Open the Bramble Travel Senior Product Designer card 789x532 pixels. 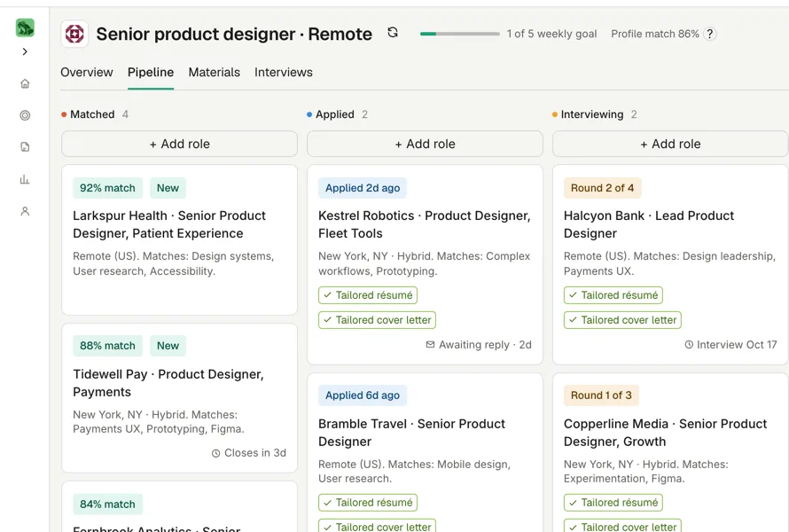coord(426,452)
